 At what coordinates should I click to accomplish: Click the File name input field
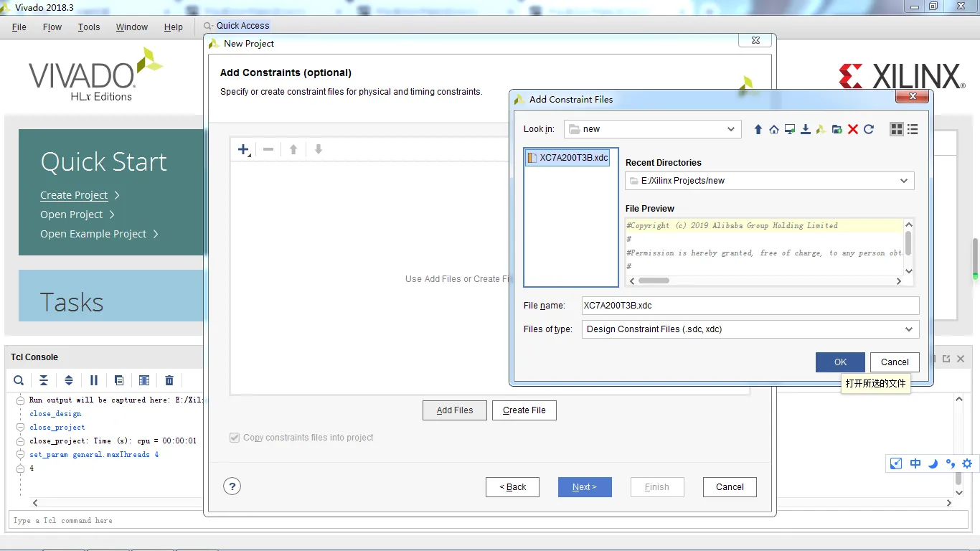pos(750,305)
